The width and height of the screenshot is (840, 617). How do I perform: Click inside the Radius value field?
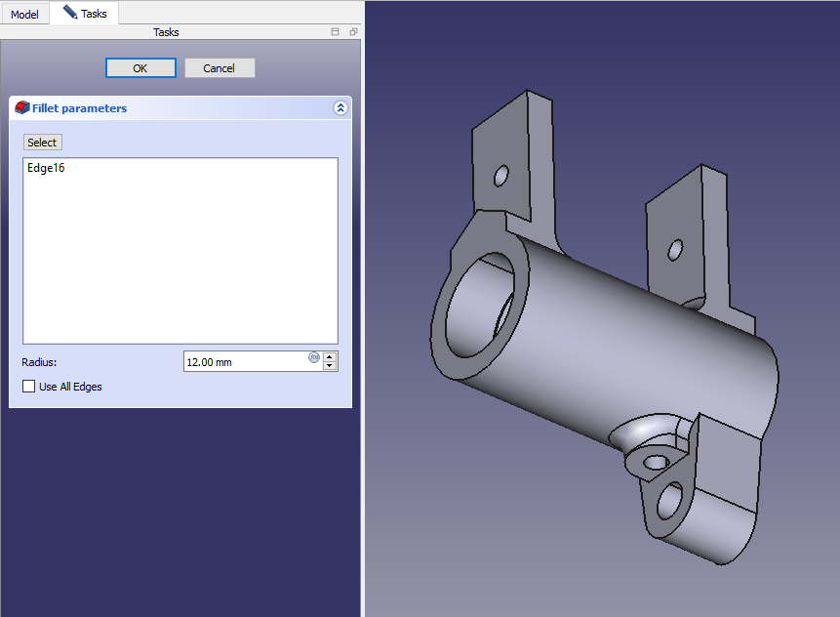[244, 362]
